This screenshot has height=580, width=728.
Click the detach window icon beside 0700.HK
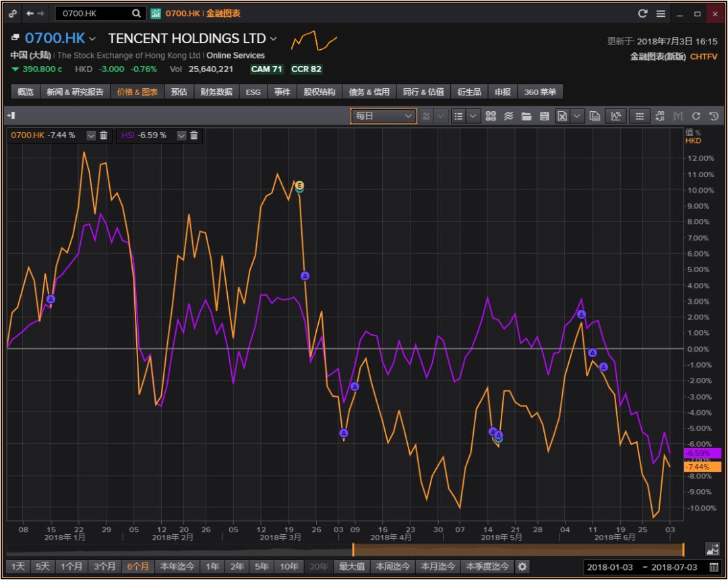pyautogui.click(x=16, y=37)
